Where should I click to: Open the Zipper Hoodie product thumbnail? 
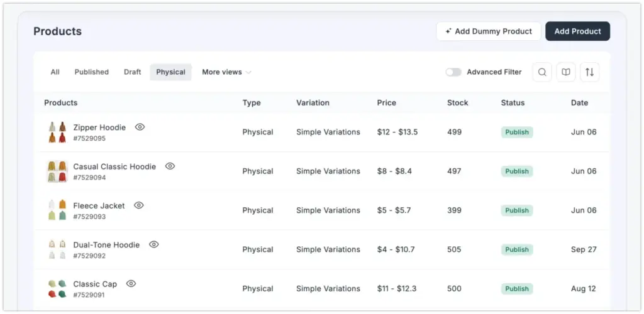click(x=57, y=132)
